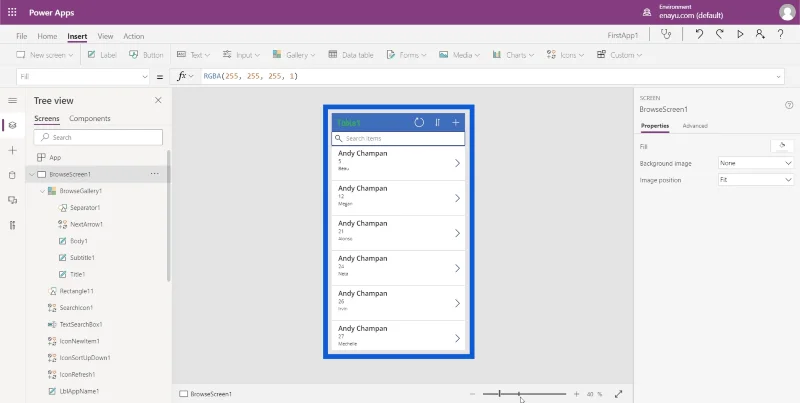Open the Action tab
Viewport: 800px width, 403px height.
[x=134, y=36]
